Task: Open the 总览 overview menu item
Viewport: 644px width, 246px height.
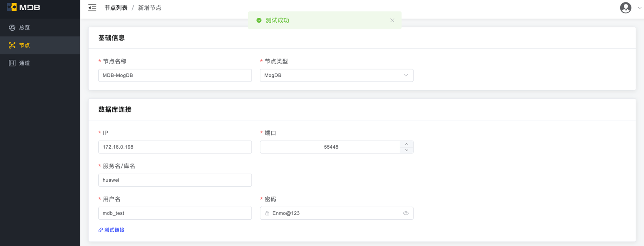Action: (x=40, y=27)
